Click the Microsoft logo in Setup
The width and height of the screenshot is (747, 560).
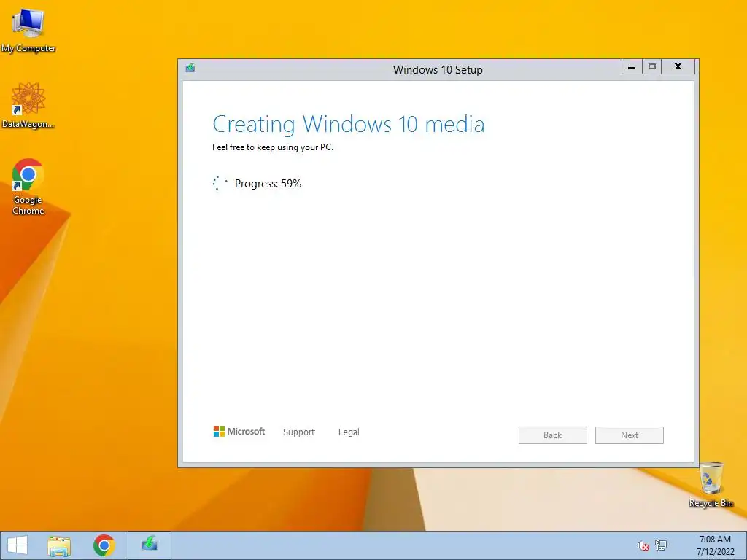pos(239,432)
